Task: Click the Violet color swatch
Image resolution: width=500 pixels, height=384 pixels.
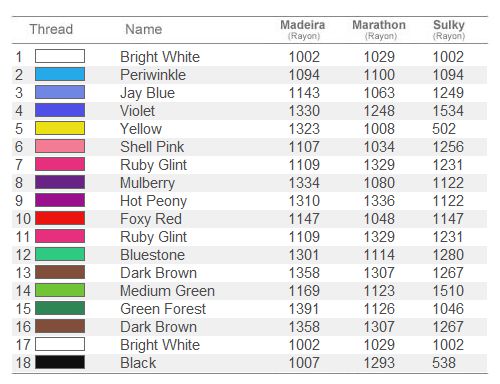Action: (60, 110)
